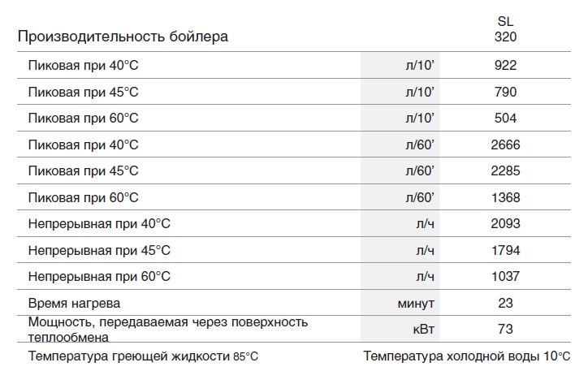Click the heading Производительность бойлера
Image resolution: width=588 pixels, height=384 pixels.
click(x=123, y=37)
